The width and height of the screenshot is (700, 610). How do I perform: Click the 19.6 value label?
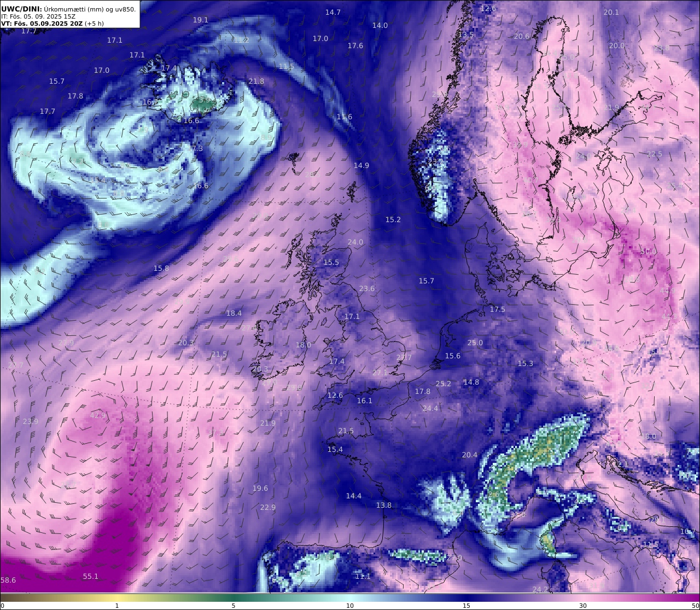click(x=260, y=488)
